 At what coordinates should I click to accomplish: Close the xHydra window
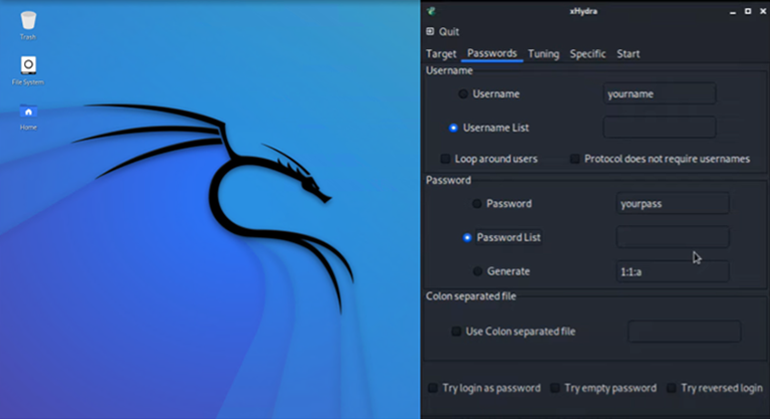click(x=763, y=11)
